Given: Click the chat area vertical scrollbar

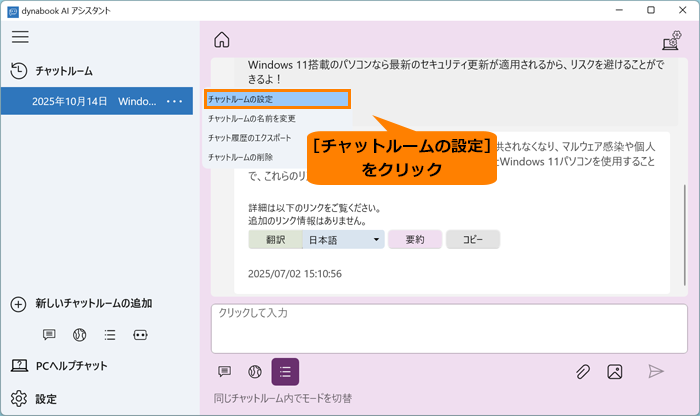Looking at the screenshot, I should pos(684,235).
